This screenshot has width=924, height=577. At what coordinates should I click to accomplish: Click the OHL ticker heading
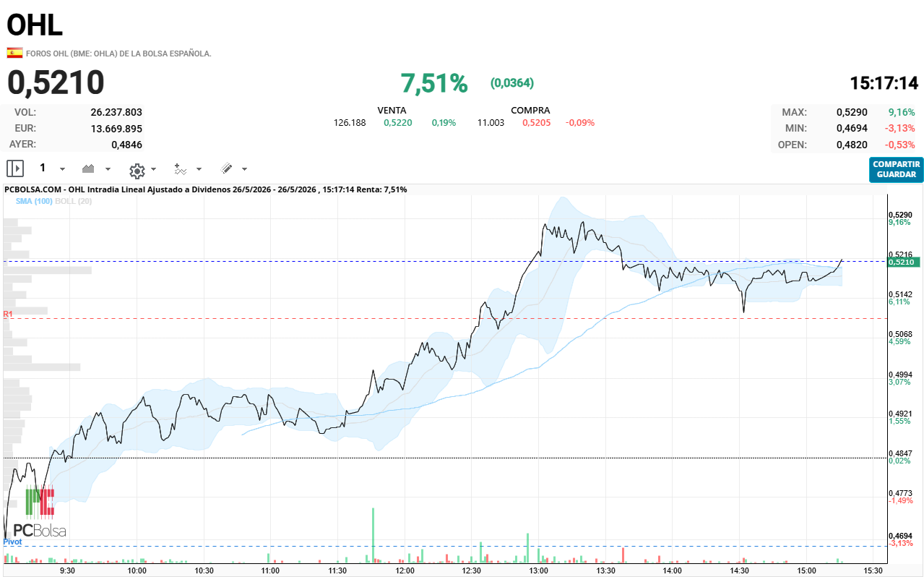click(35, 25)
